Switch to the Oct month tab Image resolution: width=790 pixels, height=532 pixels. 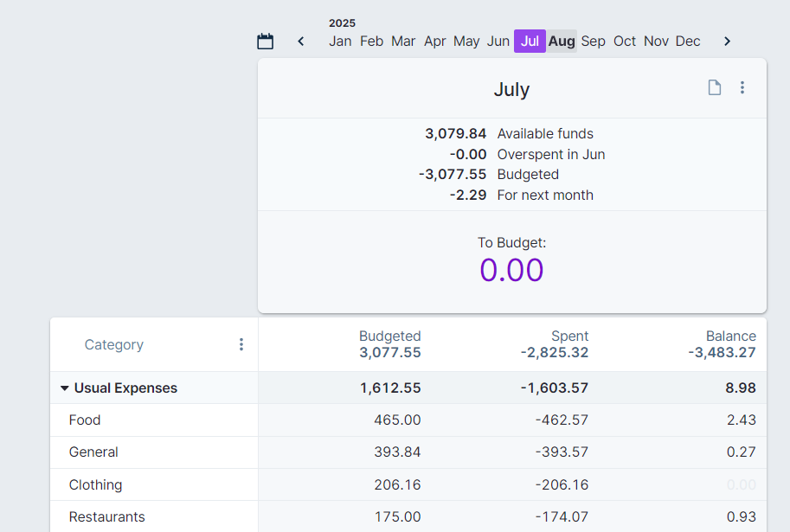(624, 41)
